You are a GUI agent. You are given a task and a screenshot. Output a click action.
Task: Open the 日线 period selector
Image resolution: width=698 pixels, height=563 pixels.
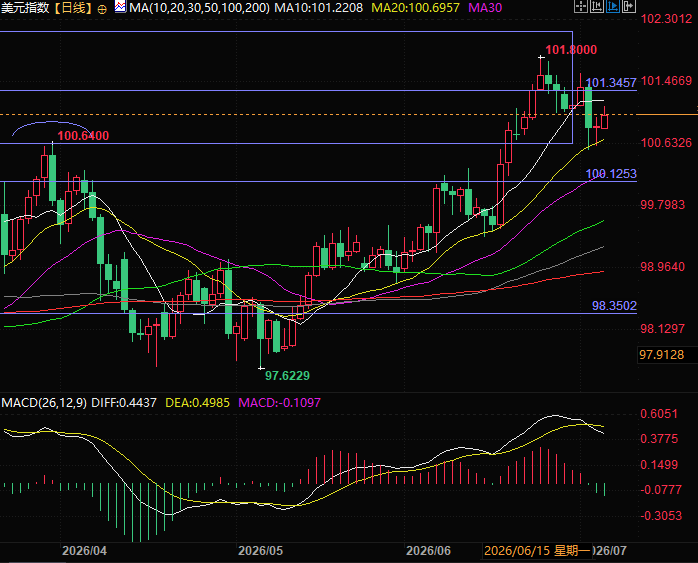[73, 8]
